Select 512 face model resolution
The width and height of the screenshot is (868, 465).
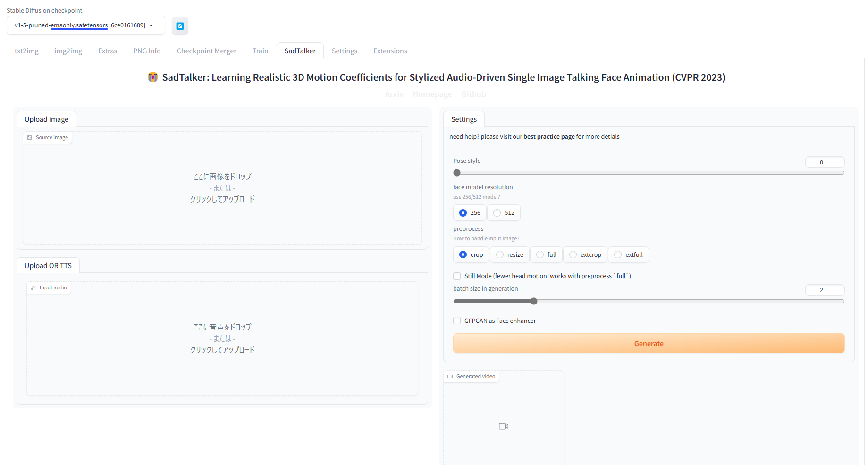click(504, 213)
